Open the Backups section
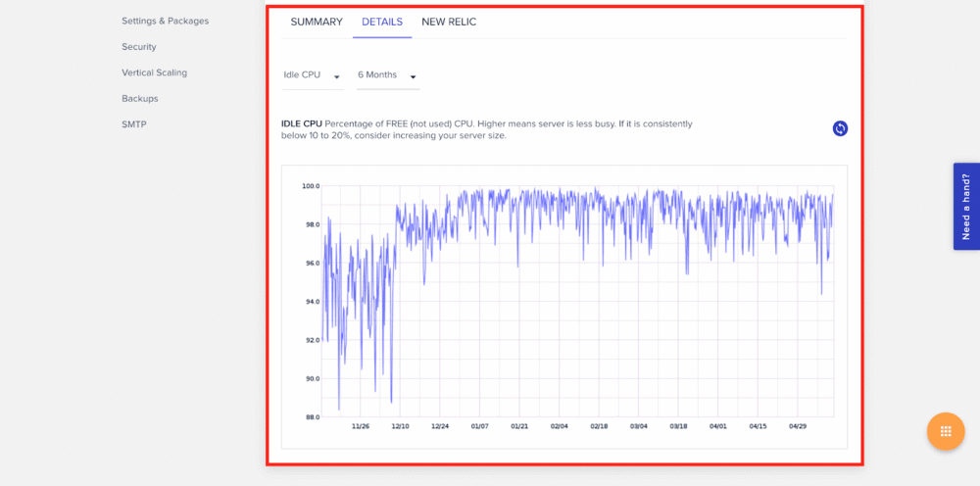The image size is (980, 486). (140, 99)
